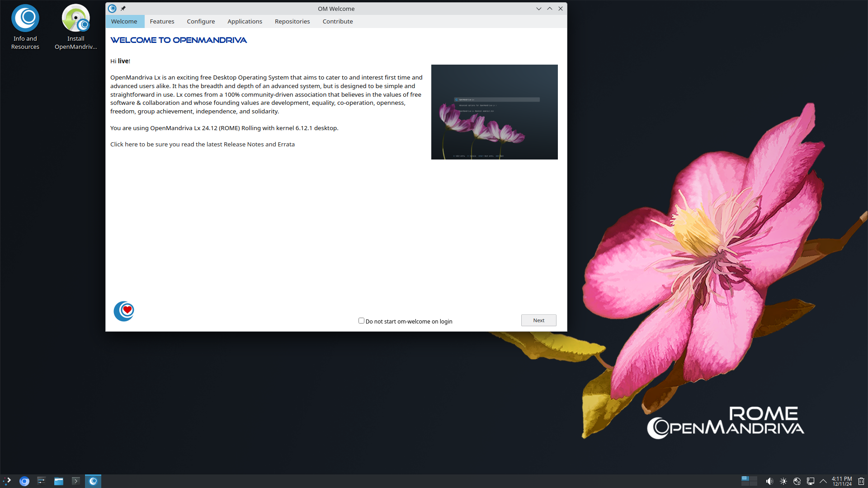Open system settings icon in the taskbar
The width and height of the screenshot is (868, 488).
41,481
